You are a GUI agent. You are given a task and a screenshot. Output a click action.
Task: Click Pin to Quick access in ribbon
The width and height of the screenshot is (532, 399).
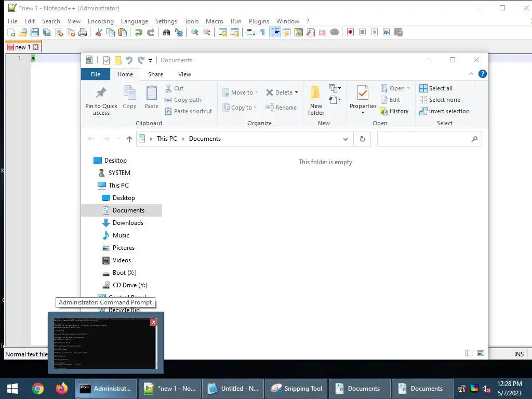tap(101, 101)
